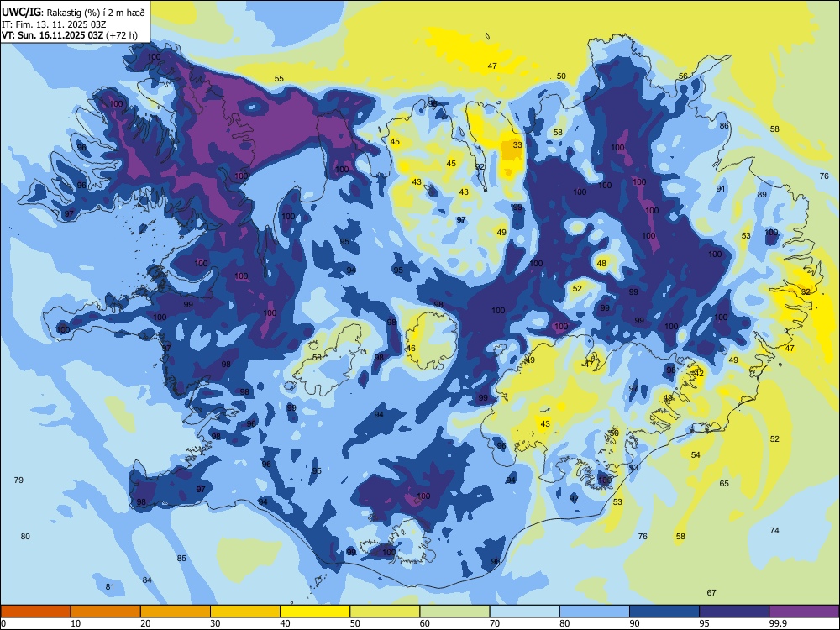Click the '48' value in the central highlands

(x=601, y=263)
